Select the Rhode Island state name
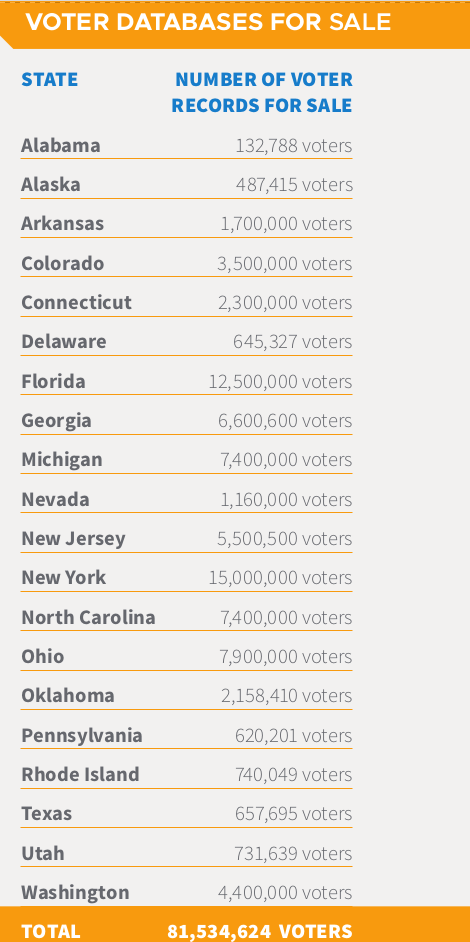The height and width of the screenshot is (942, 470). click(x=81, y=774)
